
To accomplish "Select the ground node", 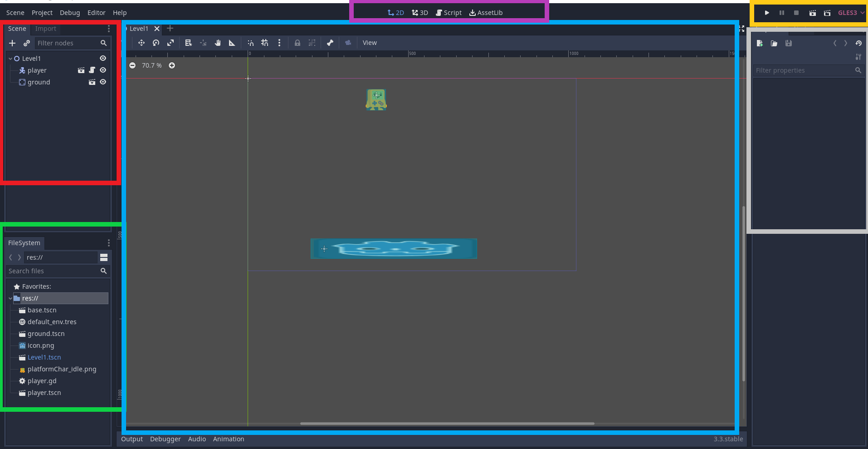I will pyautogui.click(x=39, y=82).
